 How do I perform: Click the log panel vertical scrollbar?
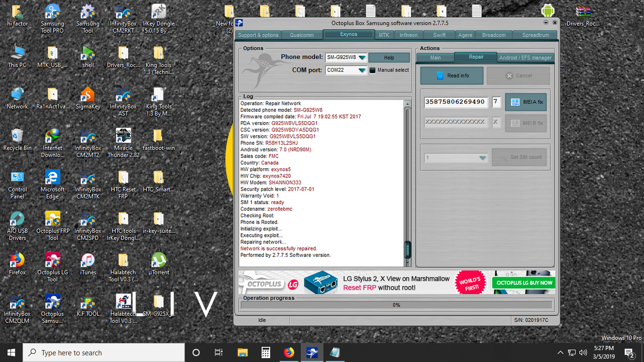click(x=408, y=184)
